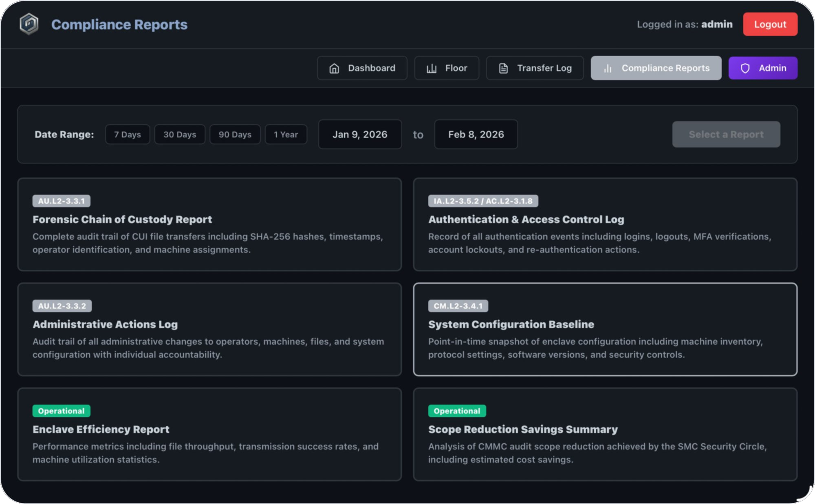Open Forensic Chain of Custody Report card
Image resolution: width=815 pixels, height=504 pixels.
[x=209, y=224]
